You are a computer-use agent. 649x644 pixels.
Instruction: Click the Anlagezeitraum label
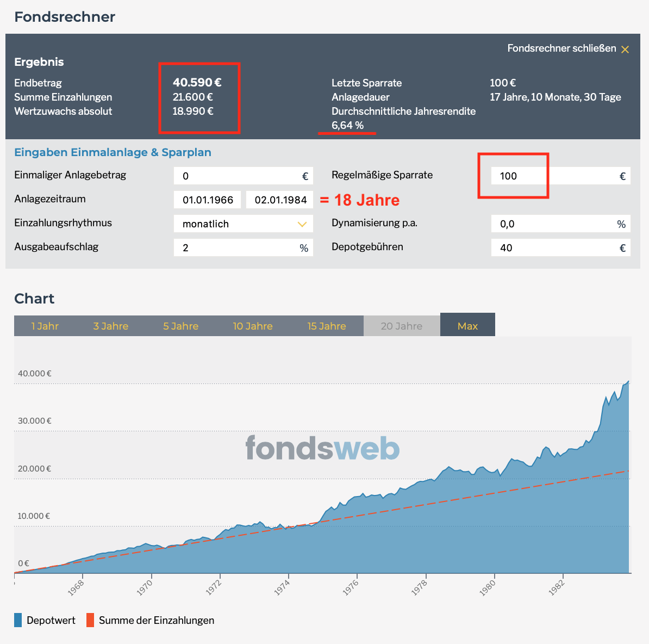[x=49, y=199]
